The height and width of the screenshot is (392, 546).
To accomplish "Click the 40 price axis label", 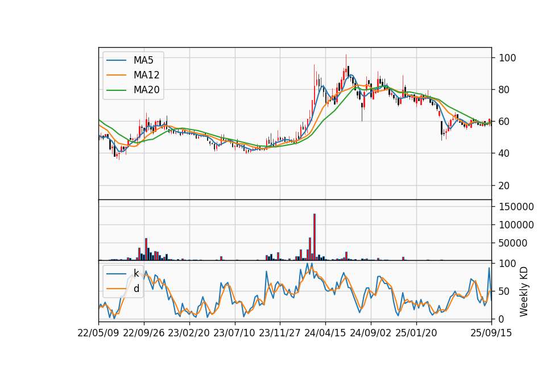I will point(504,153).
